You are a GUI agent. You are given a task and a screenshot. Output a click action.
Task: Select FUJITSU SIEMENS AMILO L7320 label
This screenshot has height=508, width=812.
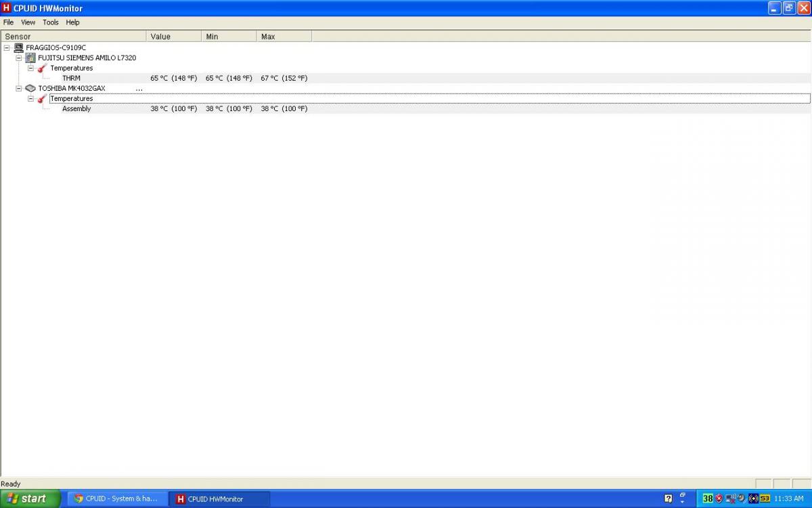[87, 58]
